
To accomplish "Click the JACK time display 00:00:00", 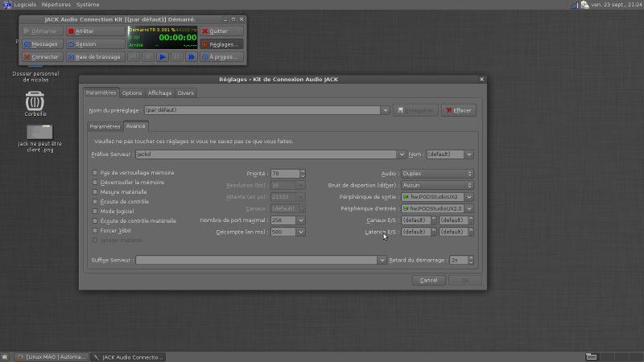I will coord(177,37).
